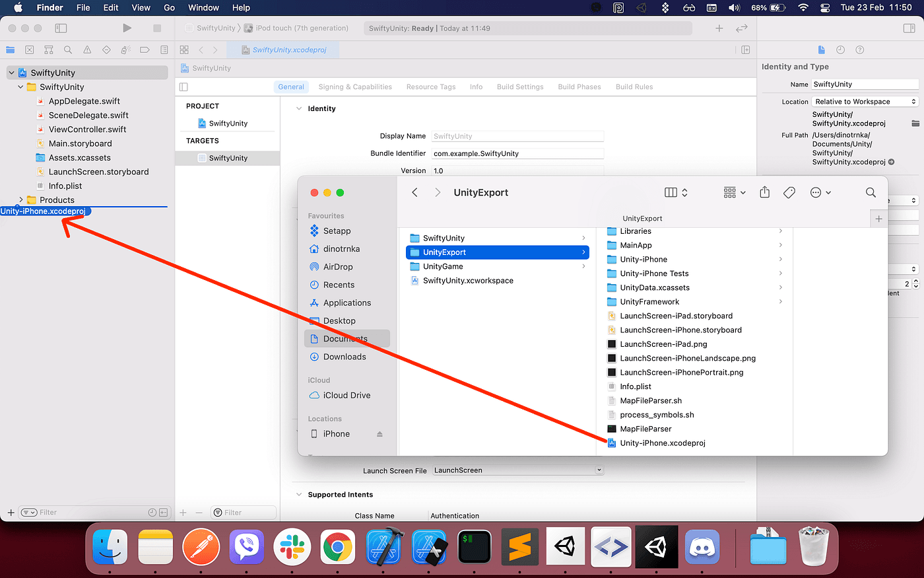Screen dimensions: 924x578
Task: Select AppDelegate.swift in the navigator
Action: click(83, 101)
